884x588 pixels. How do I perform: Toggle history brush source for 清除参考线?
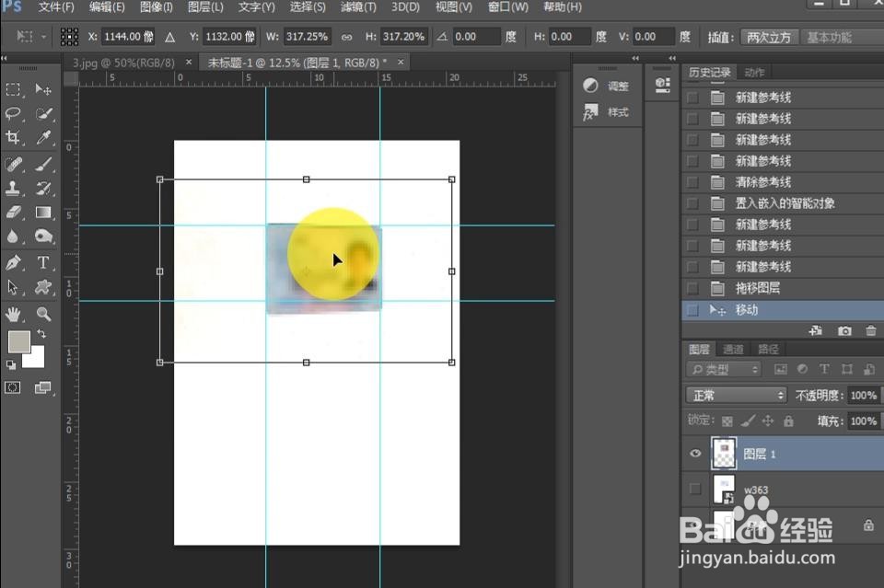(x=692, y=182)
